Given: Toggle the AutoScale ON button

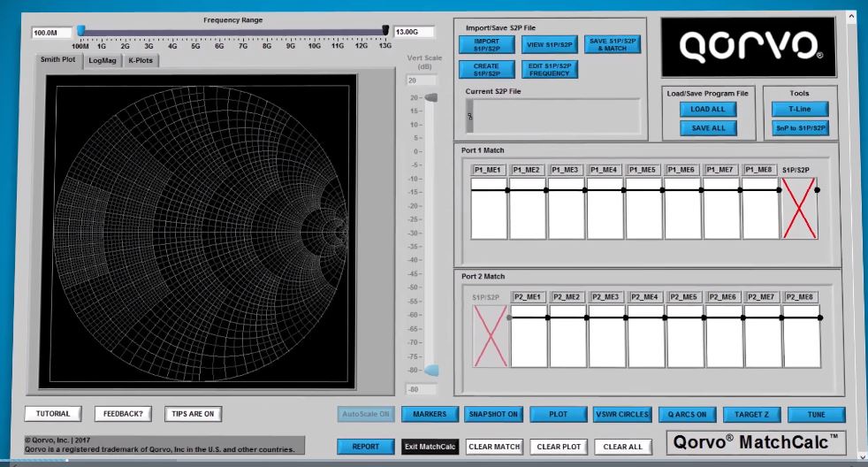Looking at the screenshot, I should pyautogui.click(x=365, y=414).
